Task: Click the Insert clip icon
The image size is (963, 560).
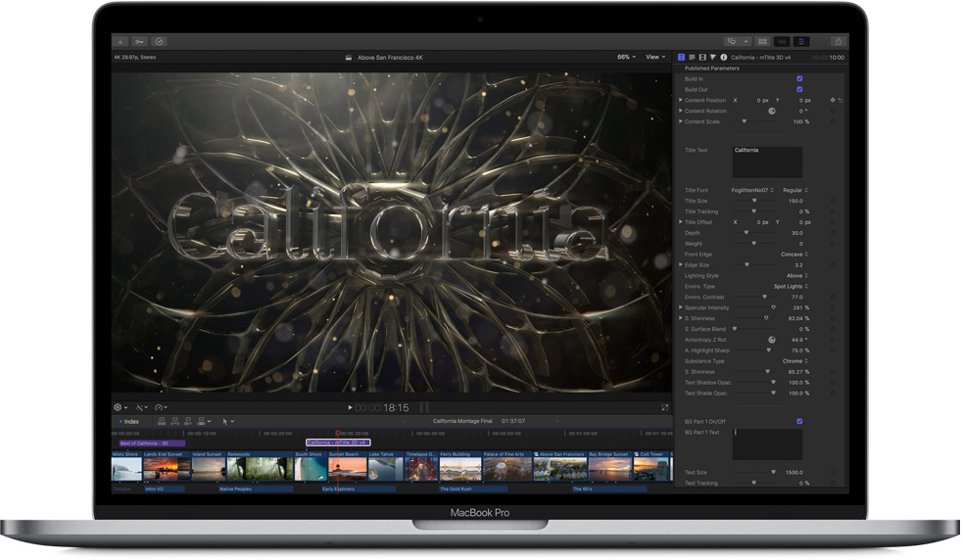Action: (175, 421)
